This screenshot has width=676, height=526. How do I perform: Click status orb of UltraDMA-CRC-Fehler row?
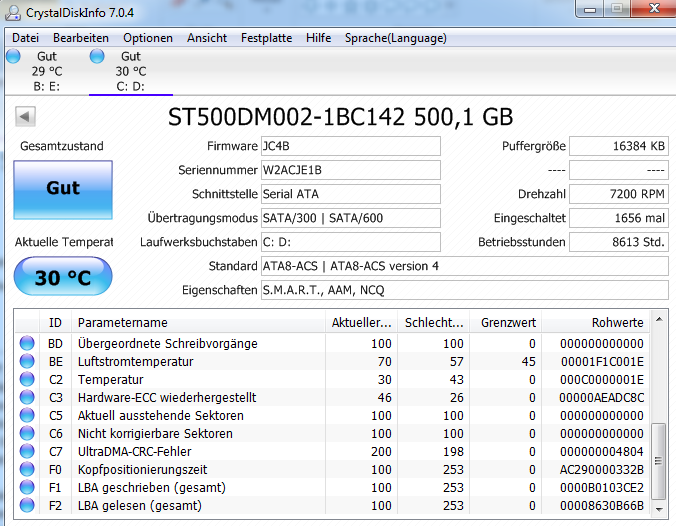click(27, 451)
